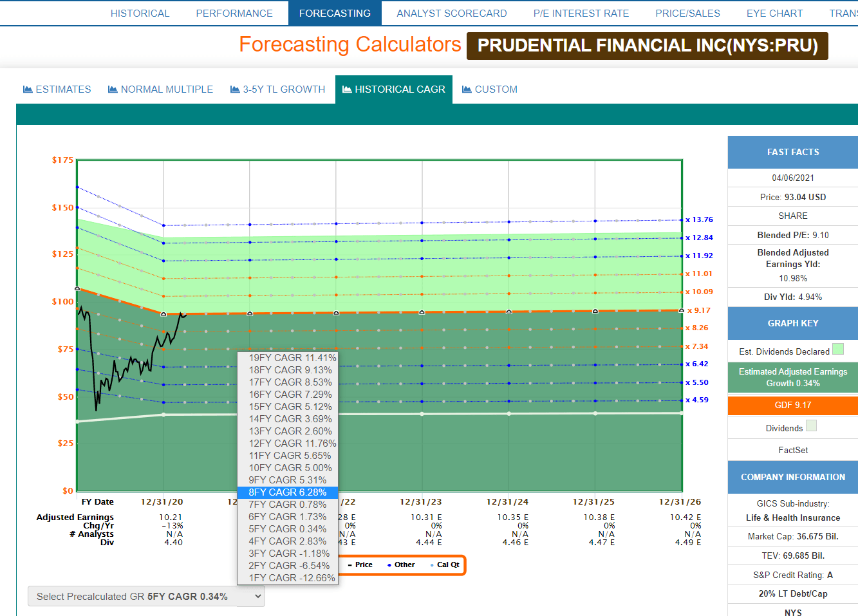Screen dimensions: 858x616
Task: Click the 04/06/2021 date in Fast Facts
Action: [x=793, y=178]
